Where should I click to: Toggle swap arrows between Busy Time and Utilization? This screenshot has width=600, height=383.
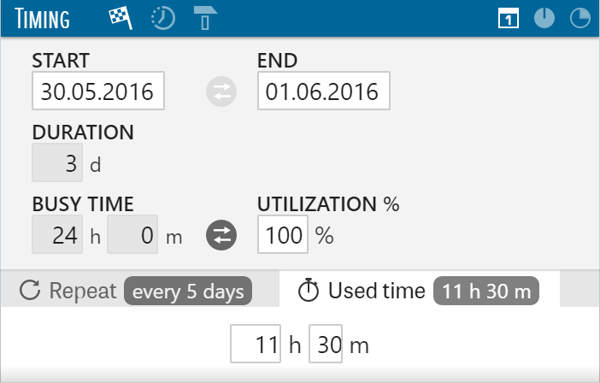tap(221, 235)
